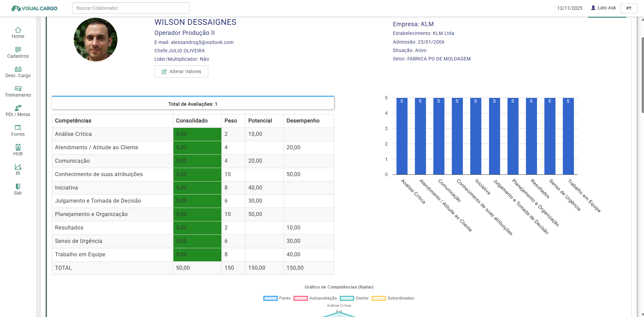Open the Lato Ask user menu
Screen dimensions: 644x317
pos(603,8)
